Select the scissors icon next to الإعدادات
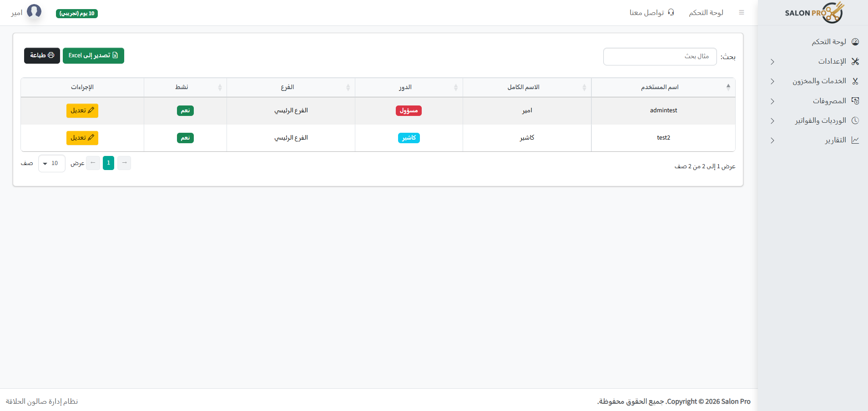Screen dimensions: 868x411 [x=855, y=61]
